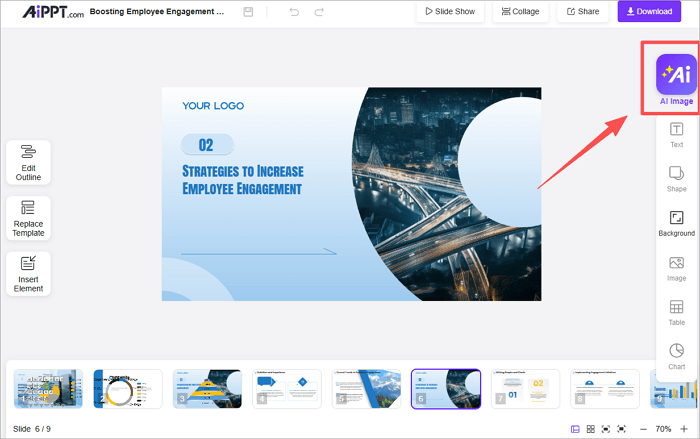Switch to grid view of slides
The width and height of the screenshot is (700, 439).
[x=591, y=429]
